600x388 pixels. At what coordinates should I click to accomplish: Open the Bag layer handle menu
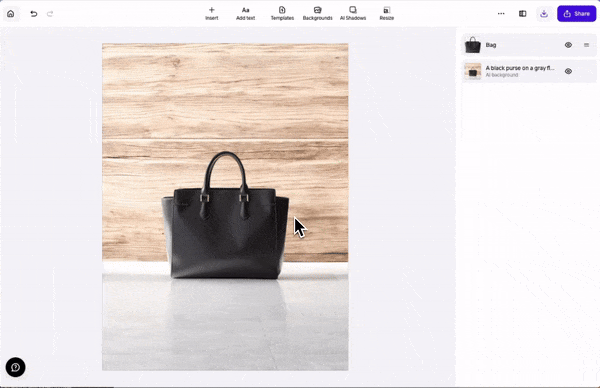(586, 45)
